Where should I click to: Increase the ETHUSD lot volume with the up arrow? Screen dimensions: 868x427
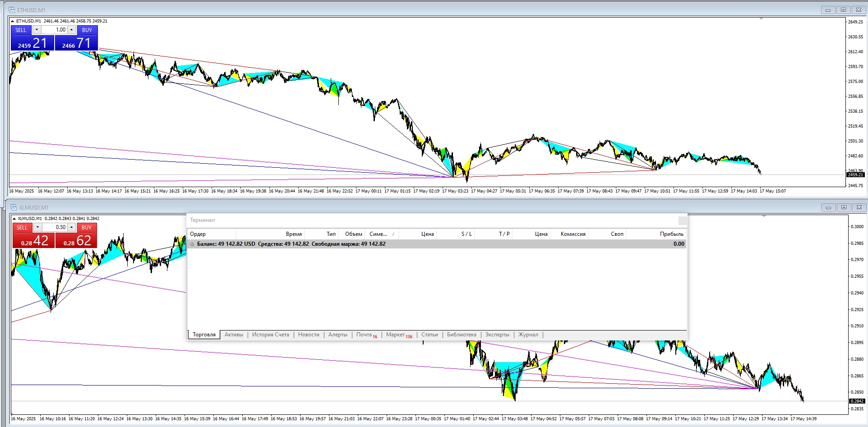(71, 30)
